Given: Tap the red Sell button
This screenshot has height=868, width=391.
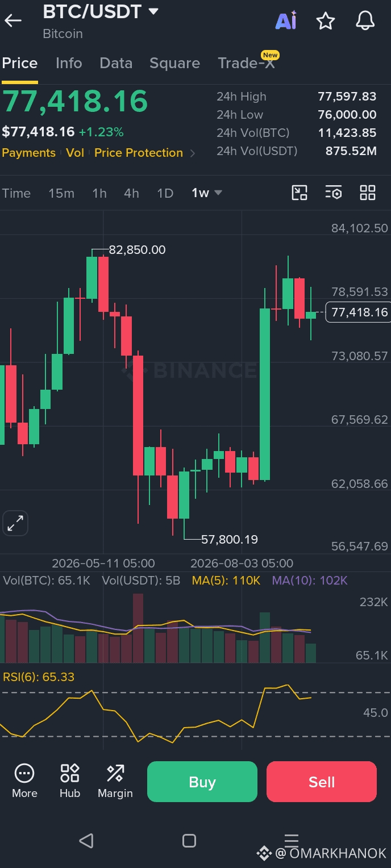Looking at the screenshot, I should tap(322, 782).
